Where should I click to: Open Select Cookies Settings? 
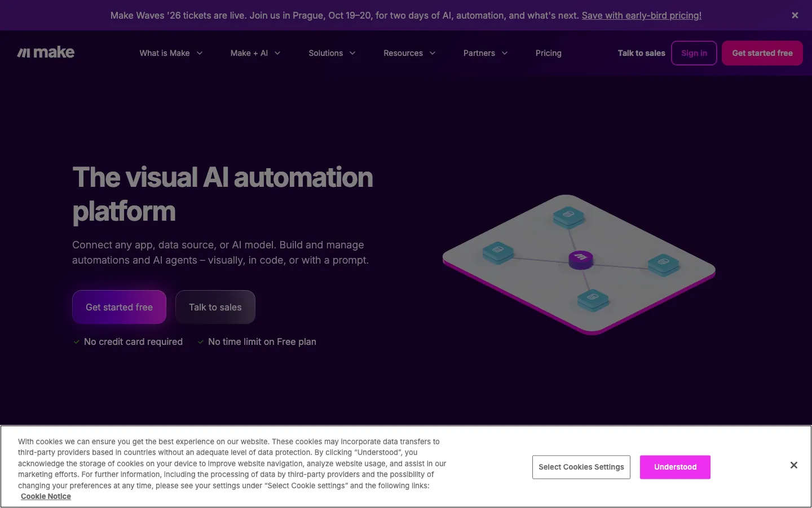pos(581,467)
